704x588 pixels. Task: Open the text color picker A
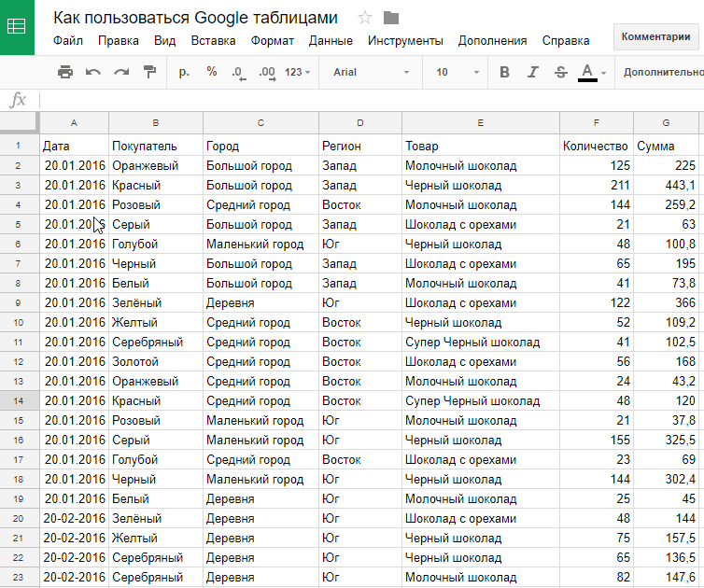pos(588,72)
